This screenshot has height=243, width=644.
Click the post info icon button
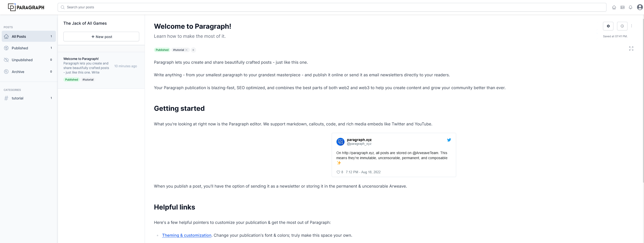pyautogui.click(x=622, y=26)
